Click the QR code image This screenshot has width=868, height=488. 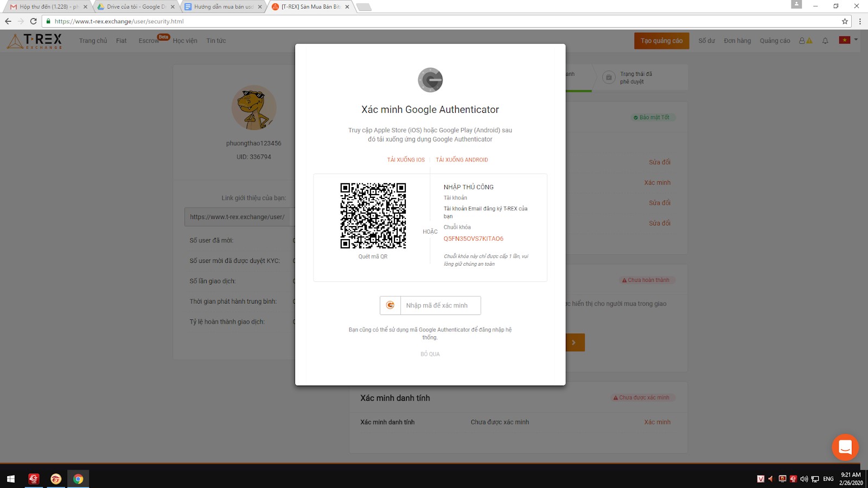[373, 216]
